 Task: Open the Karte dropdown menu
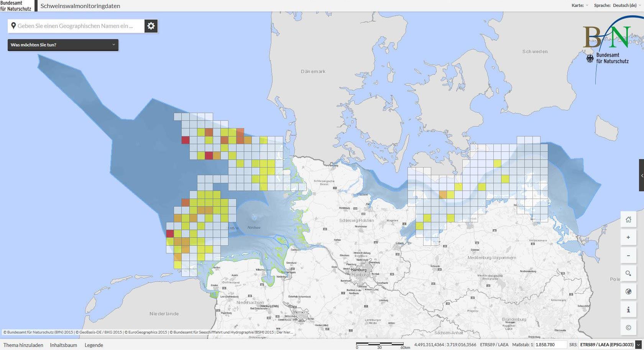click(x=580, y=5)
